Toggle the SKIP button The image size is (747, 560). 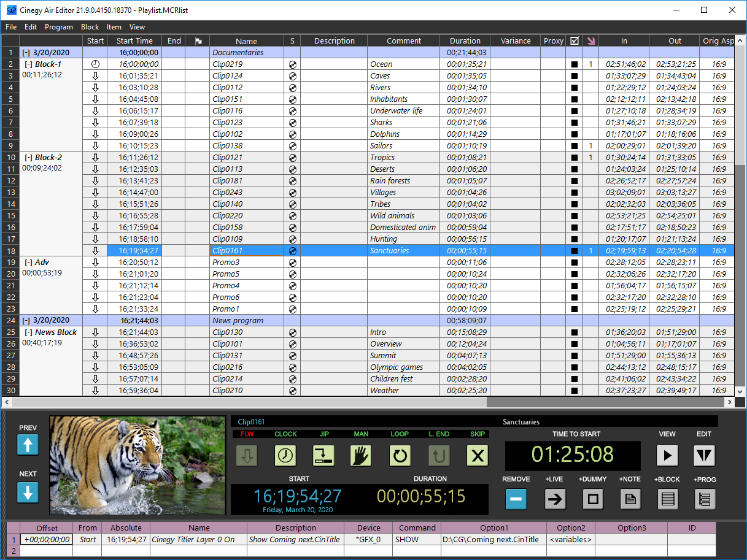tap(477, 455)
